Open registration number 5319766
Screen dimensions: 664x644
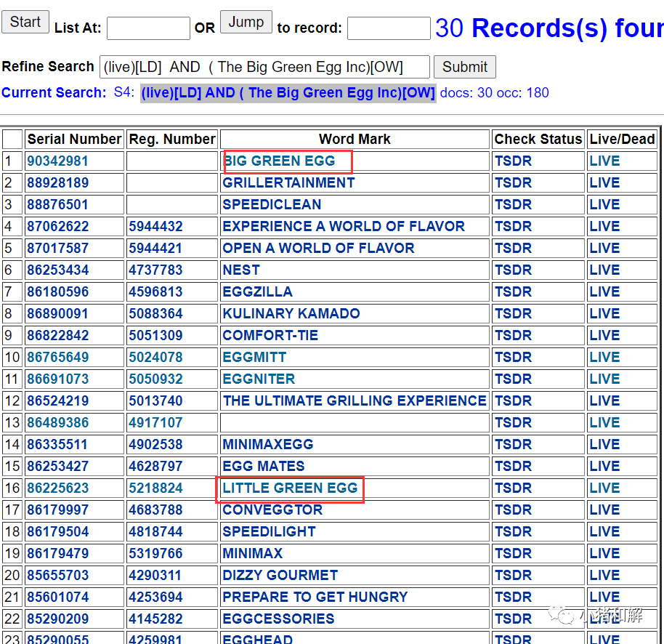(155, 554)
